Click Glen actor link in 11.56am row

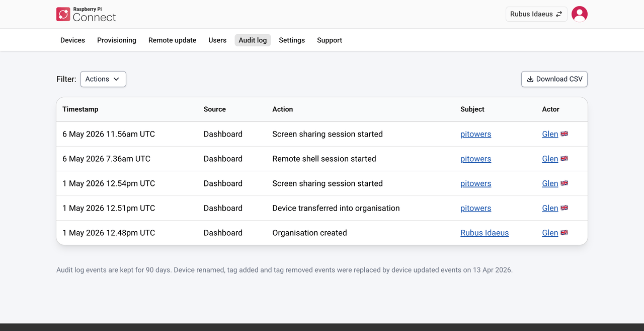(x=550, y=134)
